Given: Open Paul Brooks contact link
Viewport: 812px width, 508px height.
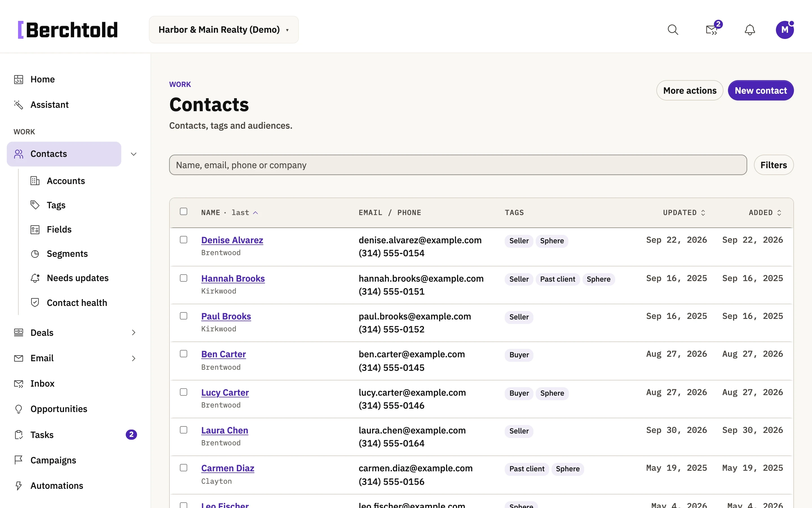Looking at the screenshot, I should (226, 316).
